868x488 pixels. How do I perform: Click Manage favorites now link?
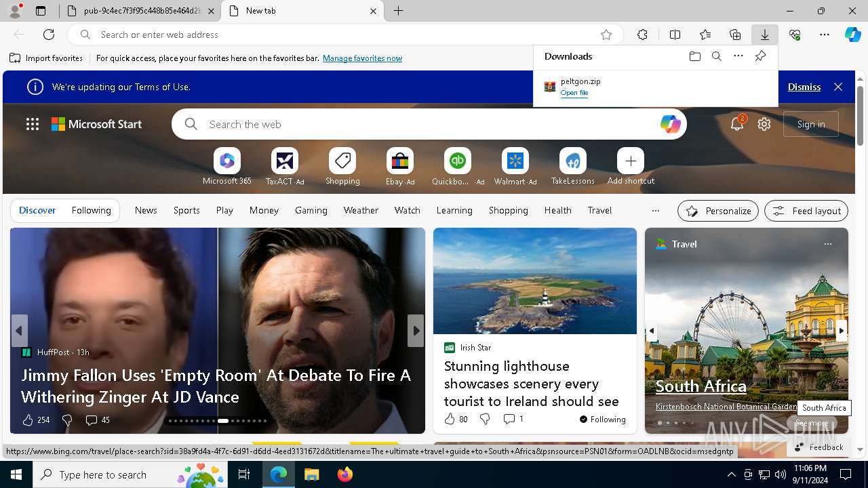[x=362, y=58]
